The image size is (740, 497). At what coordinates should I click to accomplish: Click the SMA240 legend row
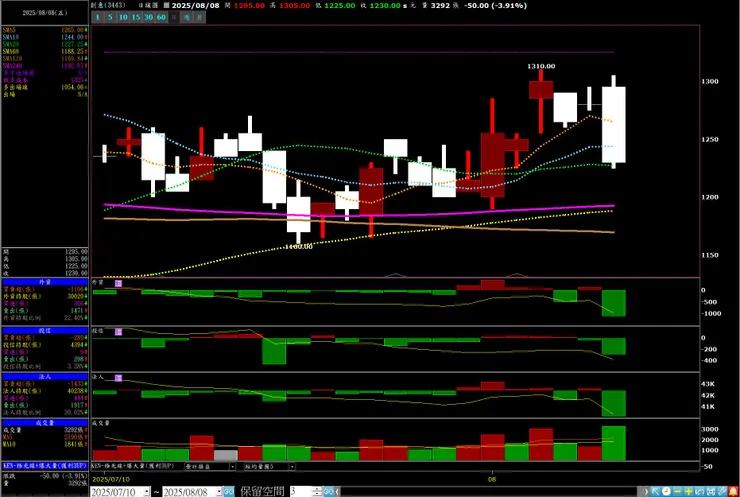point(45,66)
